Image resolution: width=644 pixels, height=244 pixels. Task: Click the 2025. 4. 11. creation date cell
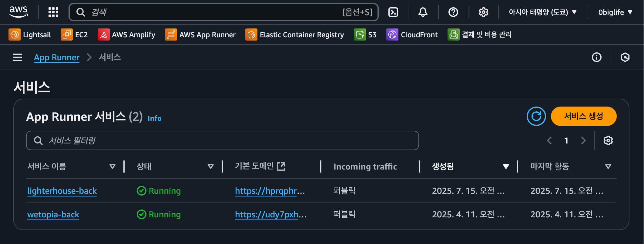coord(468,214)
